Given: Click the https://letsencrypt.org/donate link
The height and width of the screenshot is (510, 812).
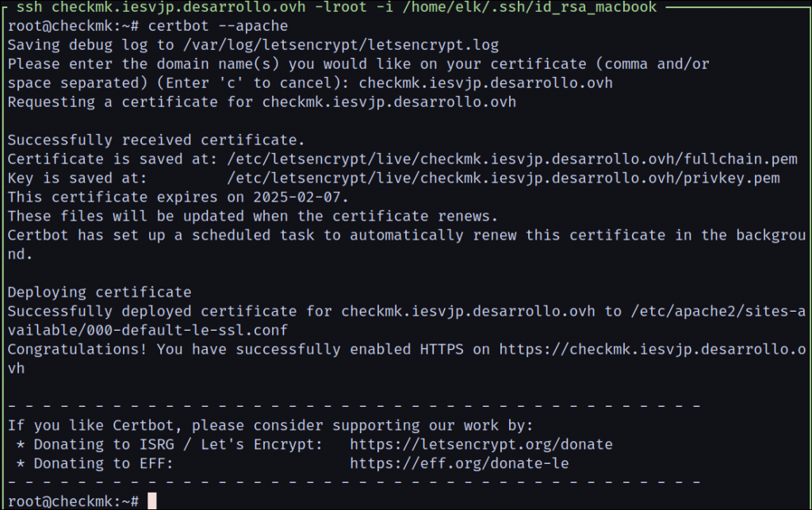Looking at the screenshot, I should (x=481, y=445).
